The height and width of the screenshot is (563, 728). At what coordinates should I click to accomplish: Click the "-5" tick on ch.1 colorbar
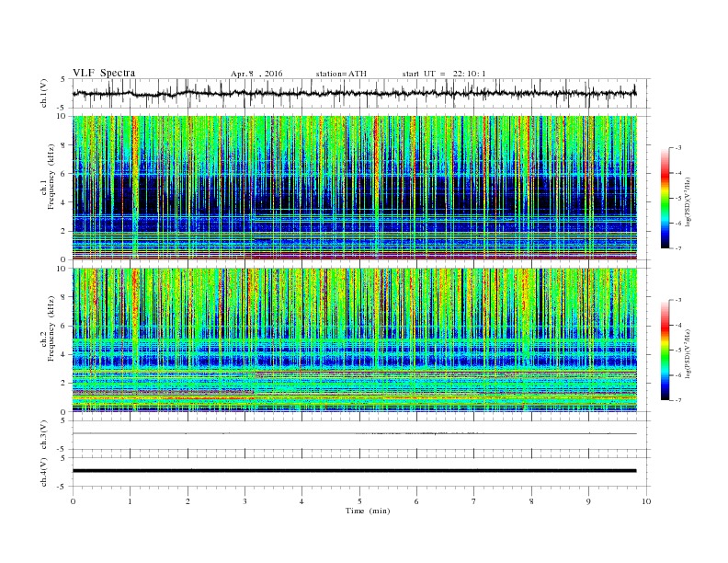pyautogui.click(x=678, y=198)
